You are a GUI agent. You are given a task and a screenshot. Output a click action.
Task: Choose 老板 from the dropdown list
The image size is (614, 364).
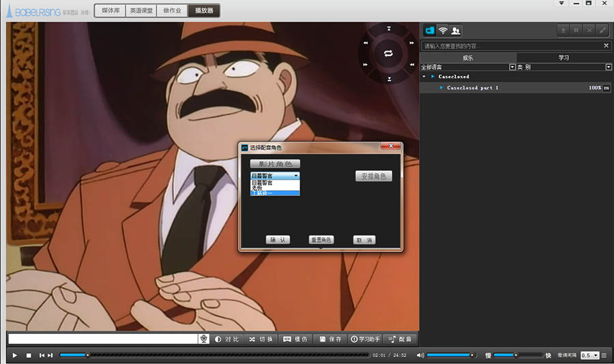[276, 188]
